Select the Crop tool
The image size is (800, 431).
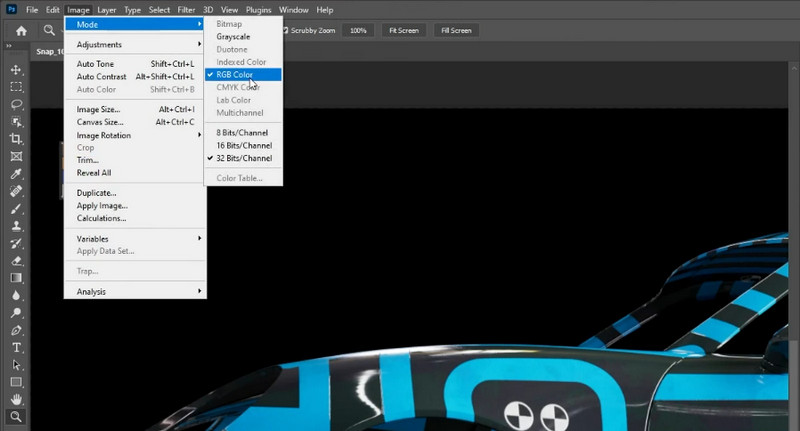[x=16, y=139]
